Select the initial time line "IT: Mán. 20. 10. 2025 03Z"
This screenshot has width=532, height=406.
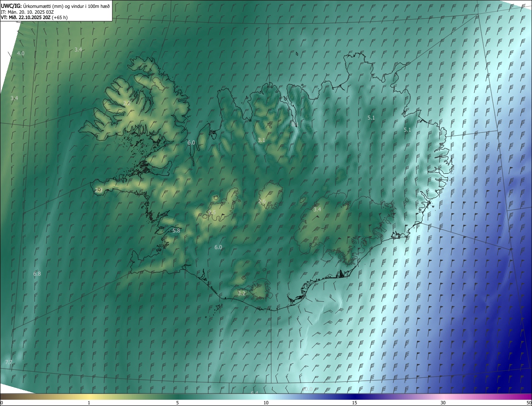click(x=27, y=12)
